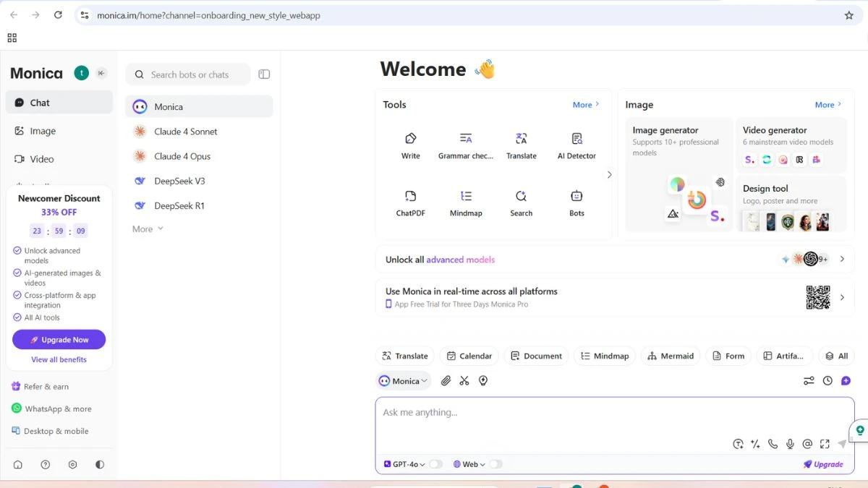Select Chat in left sidebar
Viewport: 868px width, 488px height.
[x=59, y=103]
